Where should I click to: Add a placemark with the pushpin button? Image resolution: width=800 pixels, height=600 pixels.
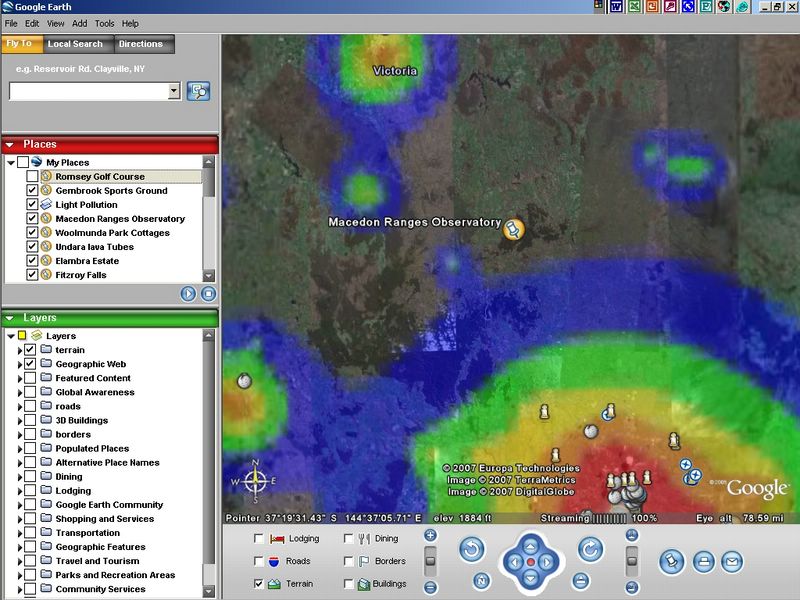672,562
